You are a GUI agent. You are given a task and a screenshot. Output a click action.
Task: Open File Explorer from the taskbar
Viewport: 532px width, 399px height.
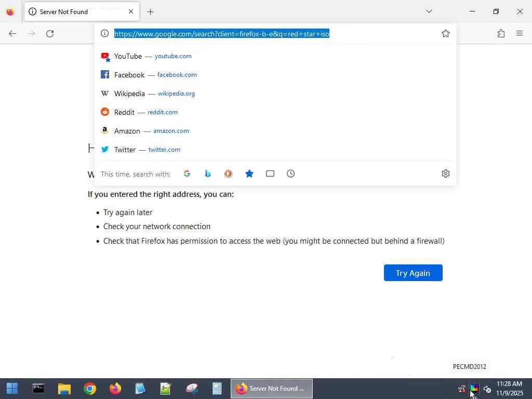(x=64, y=389)
